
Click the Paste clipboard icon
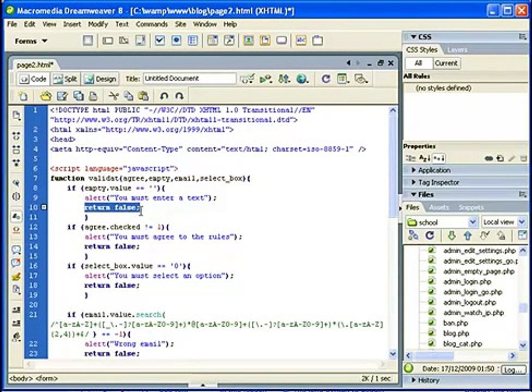click(143, 96)
